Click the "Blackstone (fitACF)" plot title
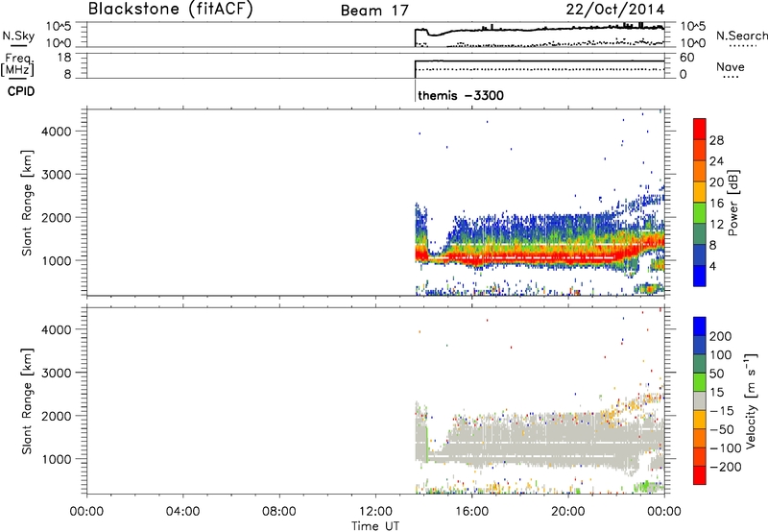This screenshot has width=768, height=532. click(171, 10)
